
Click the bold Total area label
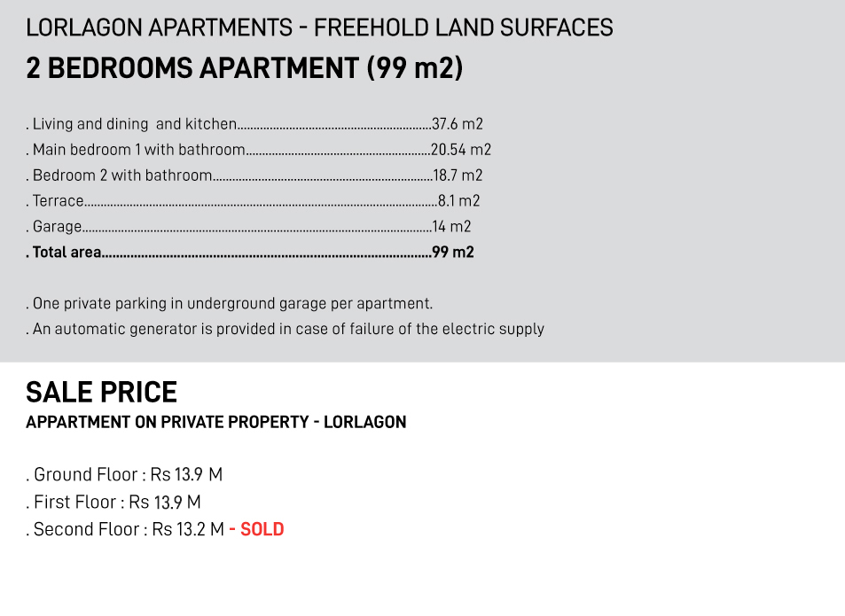tap(67, 253)
